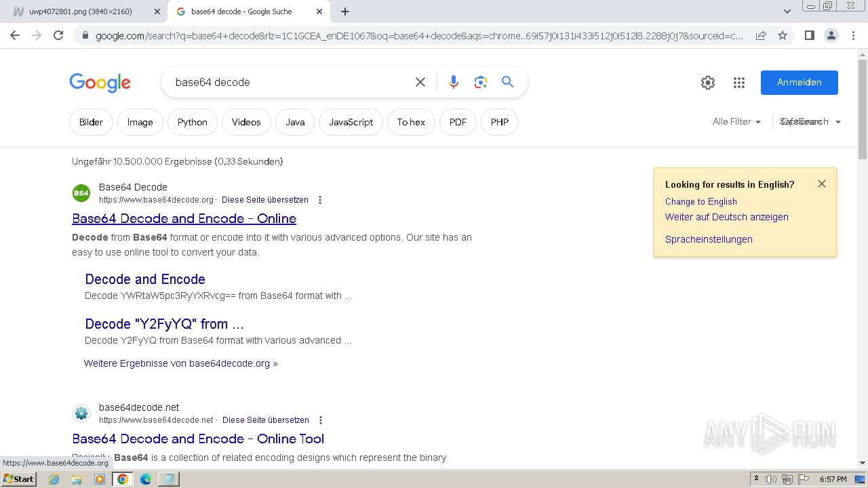The image size is (868, 488).
Task: Open File Explorer from taskbar
Action: coord(77,479)
